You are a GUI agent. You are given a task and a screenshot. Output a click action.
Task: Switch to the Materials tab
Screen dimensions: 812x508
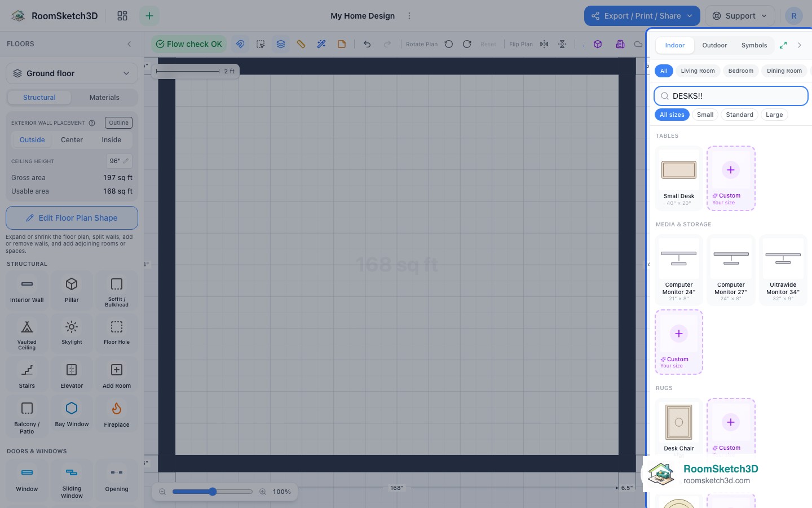point(104,98)
